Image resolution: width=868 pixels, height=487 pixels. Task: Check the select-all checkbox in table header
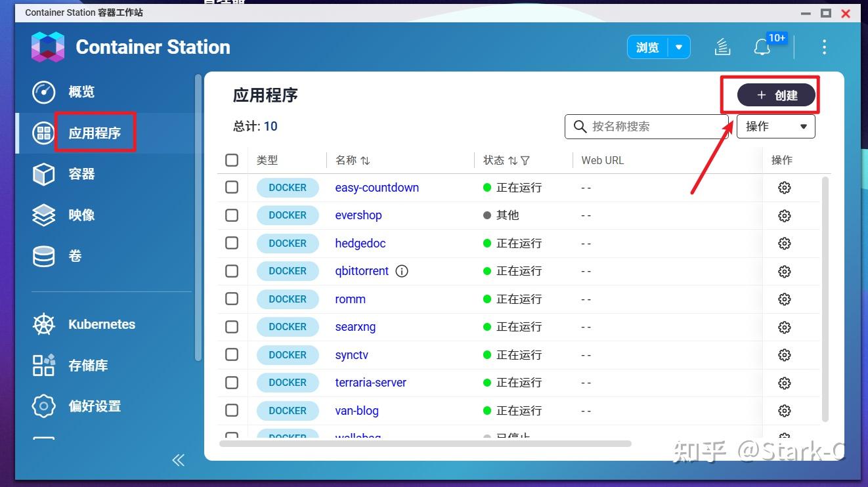pyautogui.click(x=232, y=159)
